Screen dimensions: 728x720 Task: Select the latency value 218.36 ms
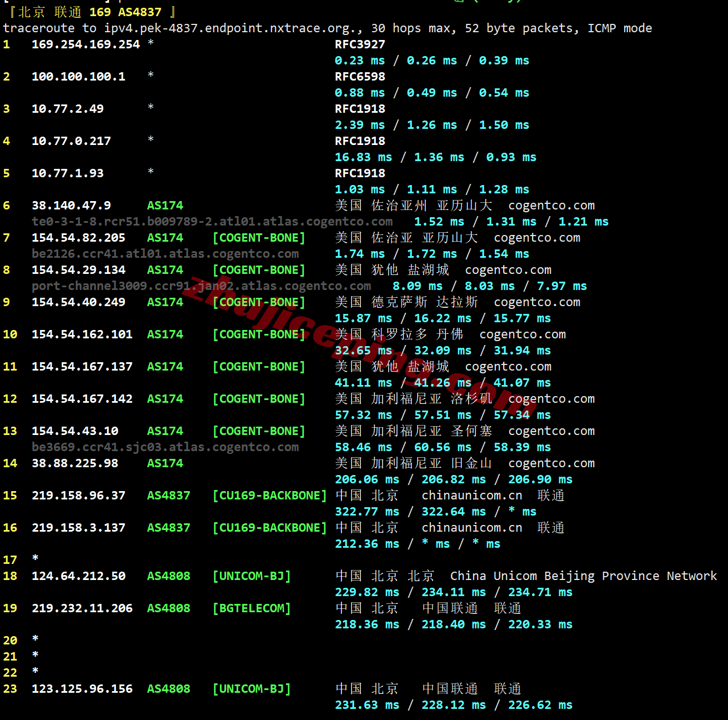click(367, 624)
